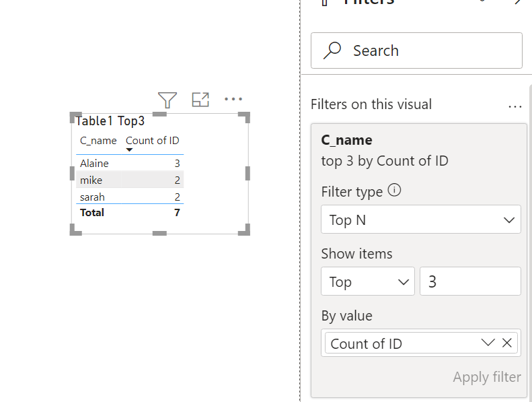The image size is (532, 402).
Task: Click the filter funnel icon above the table
Action: tap(167, 100)
